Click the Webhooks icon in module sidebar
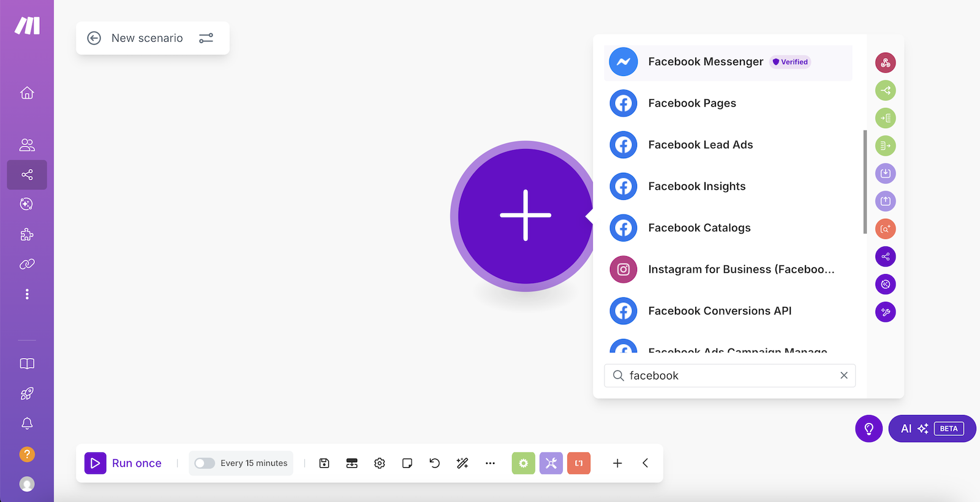The width and height of the screenshot is (980, 502). pos(885,63)
